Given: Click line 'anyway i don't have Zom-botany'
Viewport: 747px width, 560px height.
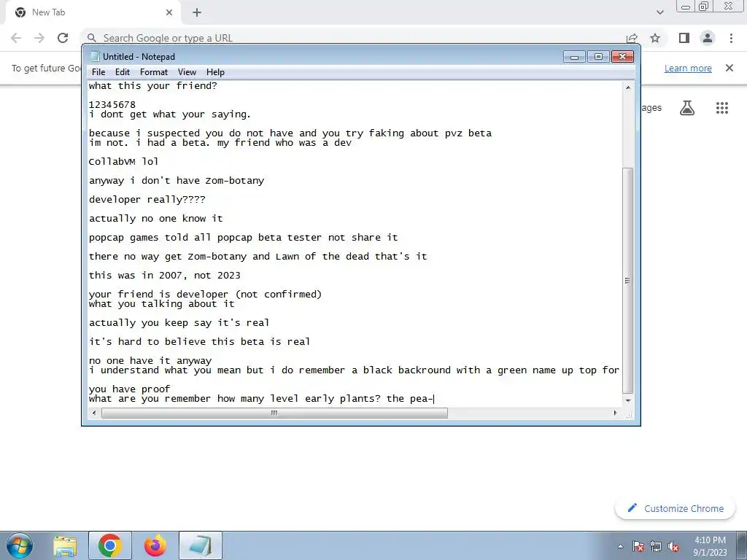Looking at the screenshot, I should click(x=177, y=181).
